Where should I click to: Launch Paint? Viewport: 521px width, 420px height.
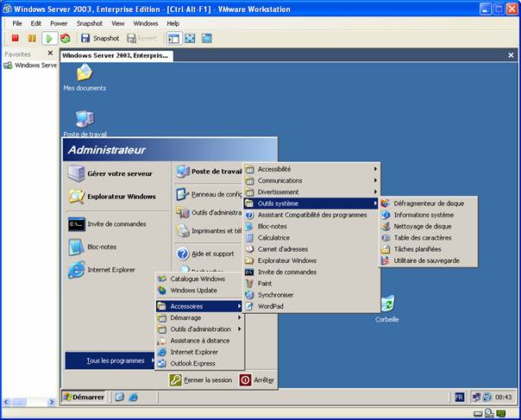point(311,284)
